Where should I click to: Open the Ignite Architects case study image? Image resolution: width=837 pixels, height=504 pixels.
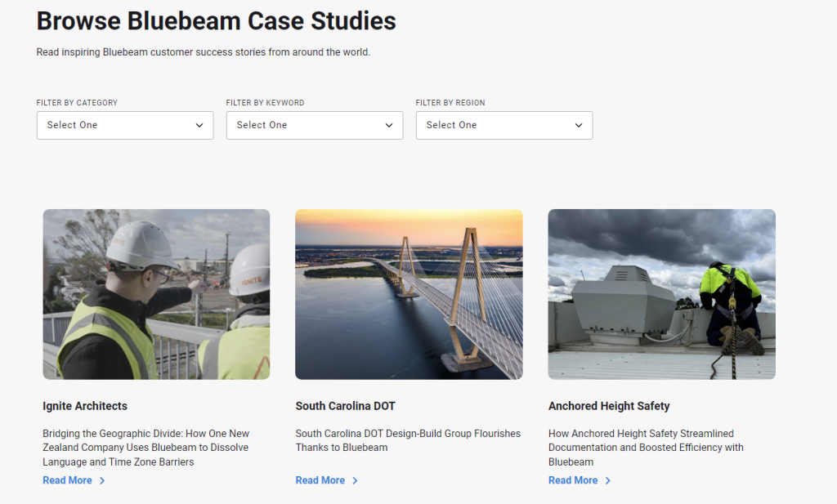pos(156,294)
